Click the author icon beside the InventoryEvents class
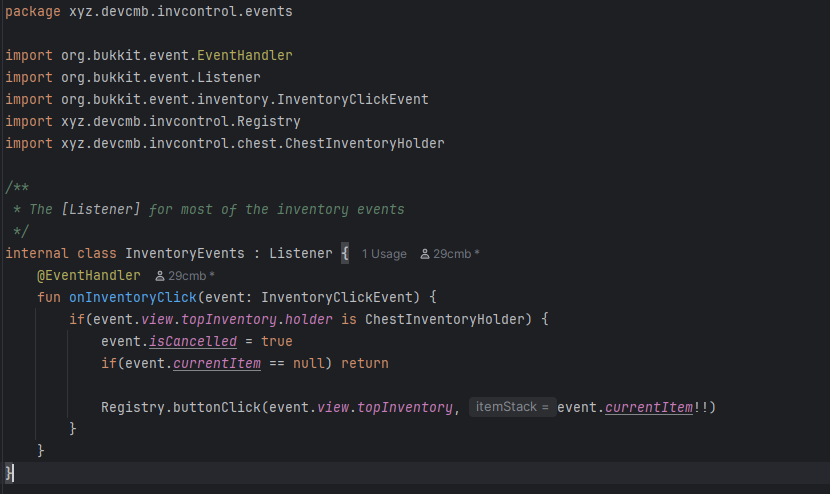The width and height of the screenshot is (830, 494). click(425, 254)
